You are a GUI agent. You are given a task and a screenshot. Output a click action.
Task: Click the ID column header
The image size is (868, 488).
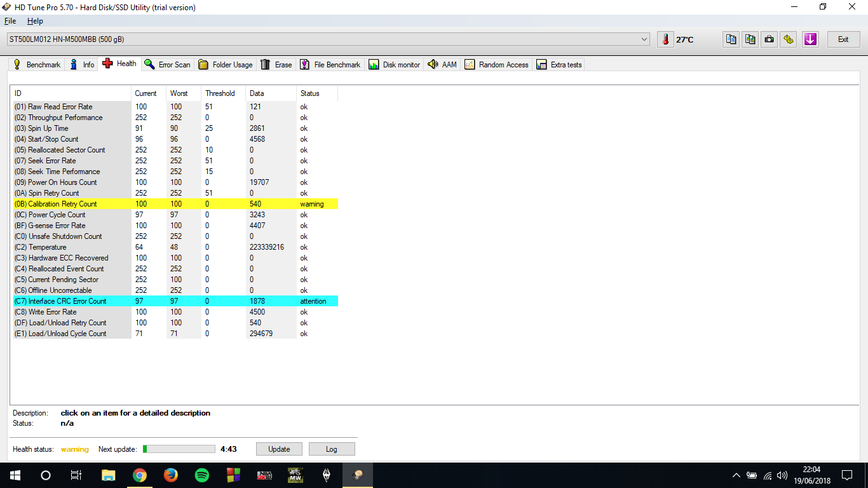72,93
